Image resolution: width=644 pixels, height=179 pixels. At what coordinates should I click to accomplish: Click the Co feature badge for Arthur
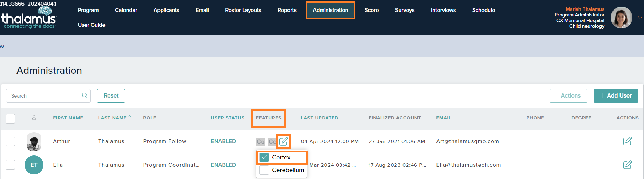point(260,142)
